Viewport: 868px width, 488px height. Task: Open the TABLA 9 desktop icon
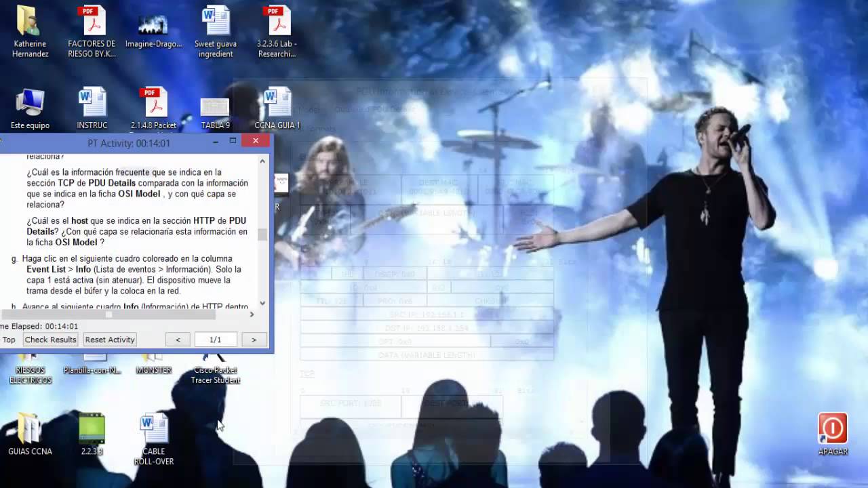tap(215, 112)
